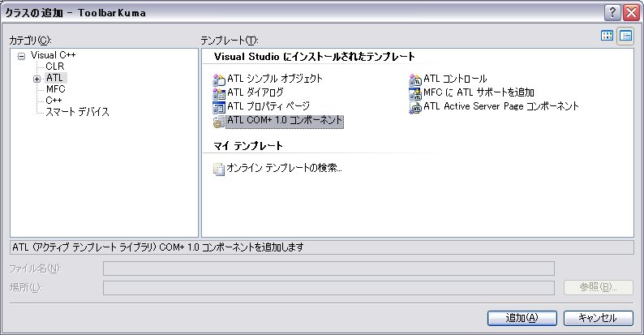
Task: Switch to large icons view
Action: click(607, 36)
